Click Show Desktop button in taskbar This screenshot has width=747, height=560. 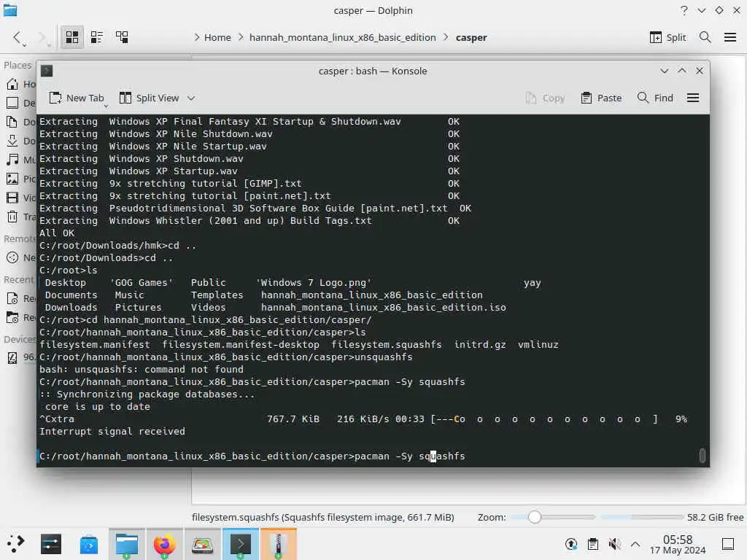[728, 544]
